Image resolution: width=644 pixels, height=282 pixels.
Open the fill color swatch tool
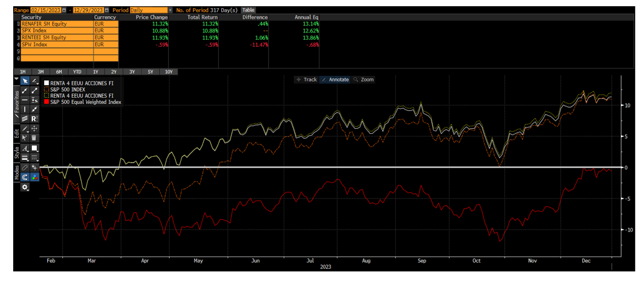(x=34, y=148)
